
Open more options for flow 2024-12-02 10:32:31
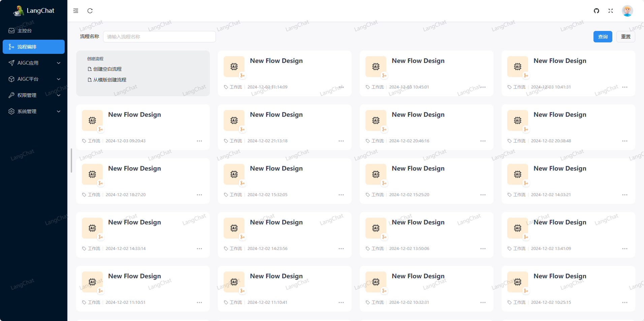(483, 302)
